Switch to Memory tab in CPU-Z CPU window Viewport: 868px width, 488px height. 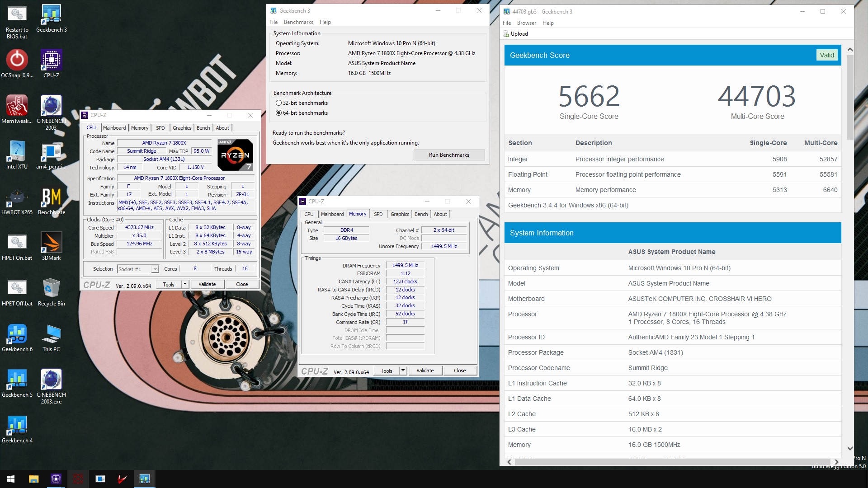coord(140,128)
